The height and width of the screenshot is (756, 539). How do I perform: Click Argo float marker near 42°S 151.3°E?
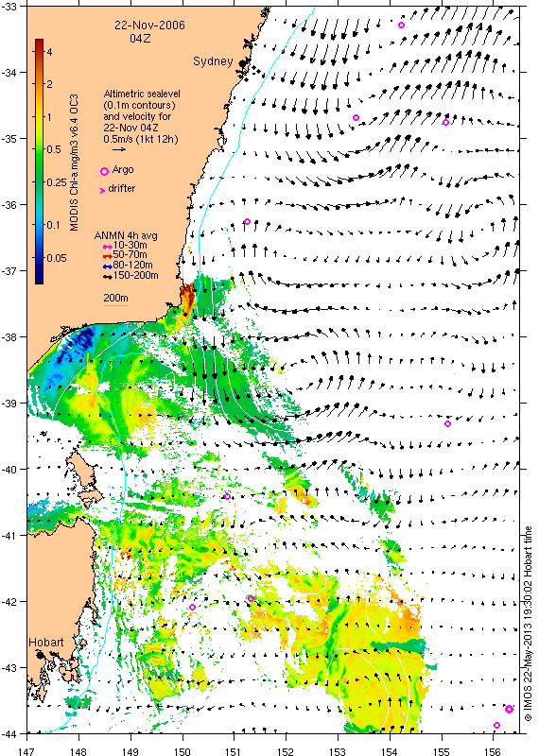(x=251, y=599)
